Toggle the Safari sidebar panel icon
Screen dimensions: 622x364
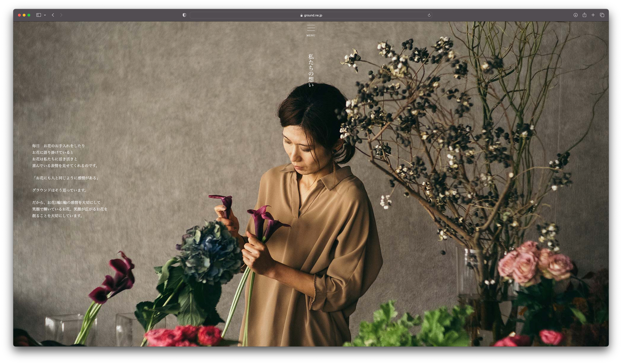pyautogui.click(x=39, y=15)
